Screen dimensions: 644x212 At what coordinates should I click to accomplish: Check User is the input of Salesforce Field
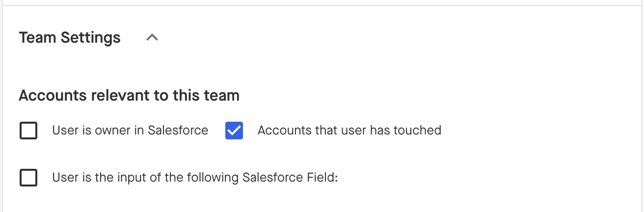point(28,177)
